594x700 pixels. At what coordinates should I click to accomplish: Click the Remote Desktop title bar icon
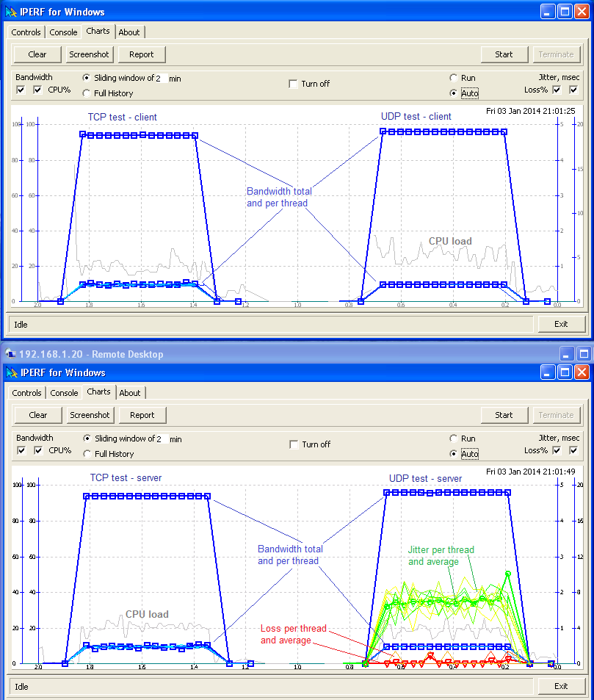(x=10, y=354)
